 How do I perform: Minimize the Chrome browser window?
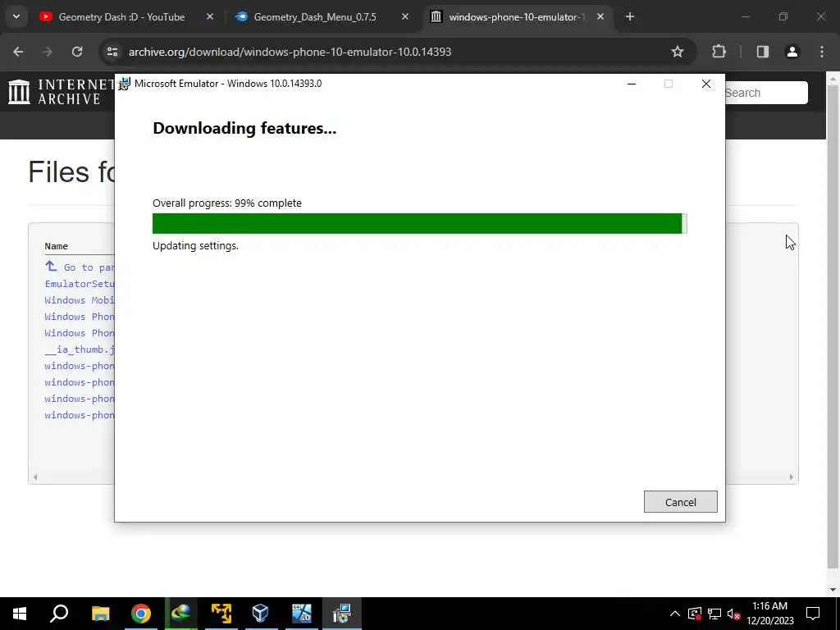(745, 17)
